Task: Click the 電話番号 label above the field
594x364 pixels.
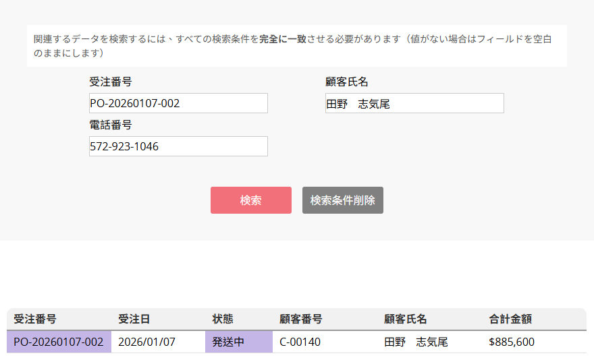Action: tap(110, 125)
